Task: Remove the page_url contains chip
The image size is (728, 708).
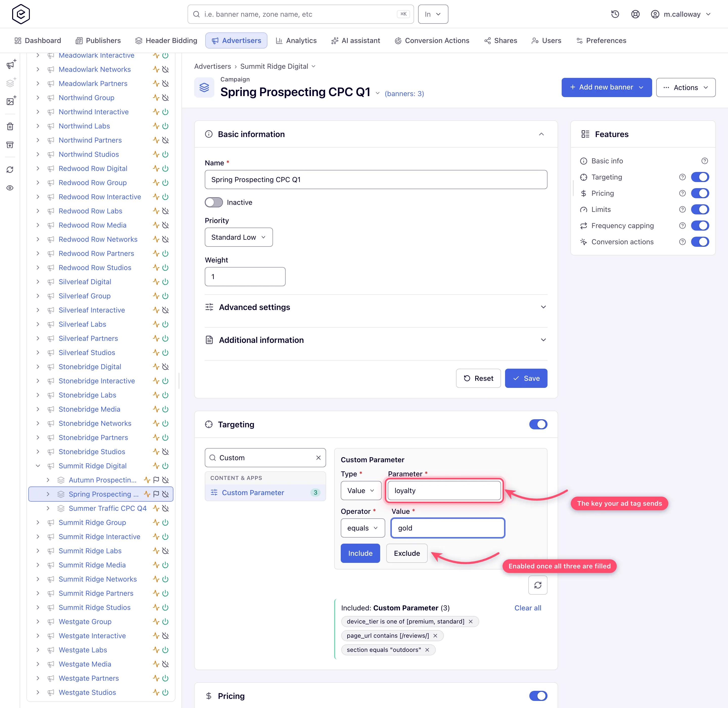Action: tap(435, 636)
